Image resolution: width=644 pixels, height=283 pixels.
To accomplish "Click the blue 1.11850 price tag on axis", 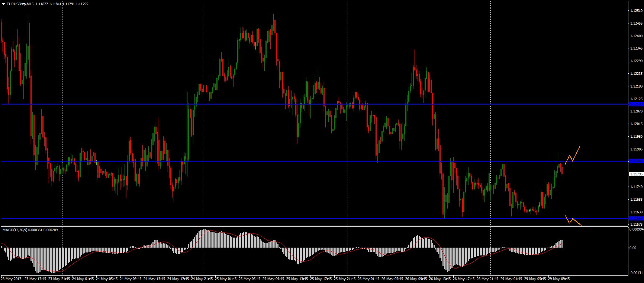I will (x=635, y=161).
